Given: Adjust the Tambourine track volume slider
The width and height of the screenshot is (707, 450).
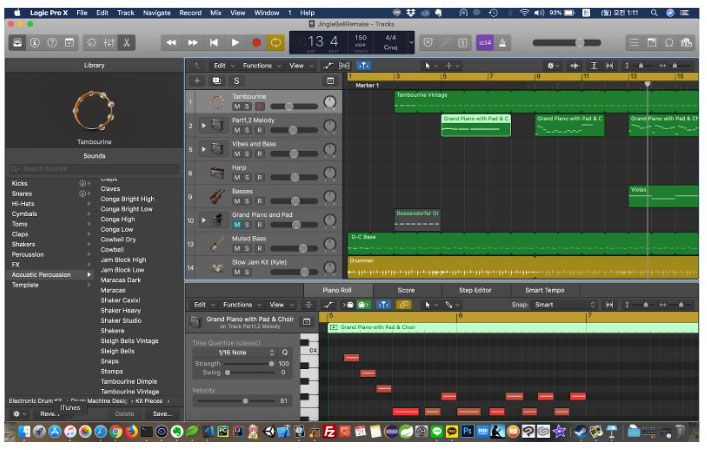Looking at the screenshot, I should tap(289, 107).
